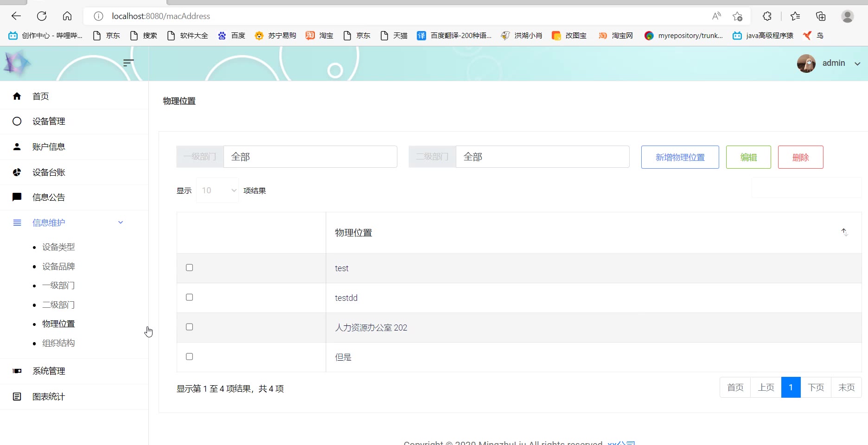This screenshot has width=868, height=445.
Task: Open the myrepository/trunk bookmark
Action: click(683, 36)
